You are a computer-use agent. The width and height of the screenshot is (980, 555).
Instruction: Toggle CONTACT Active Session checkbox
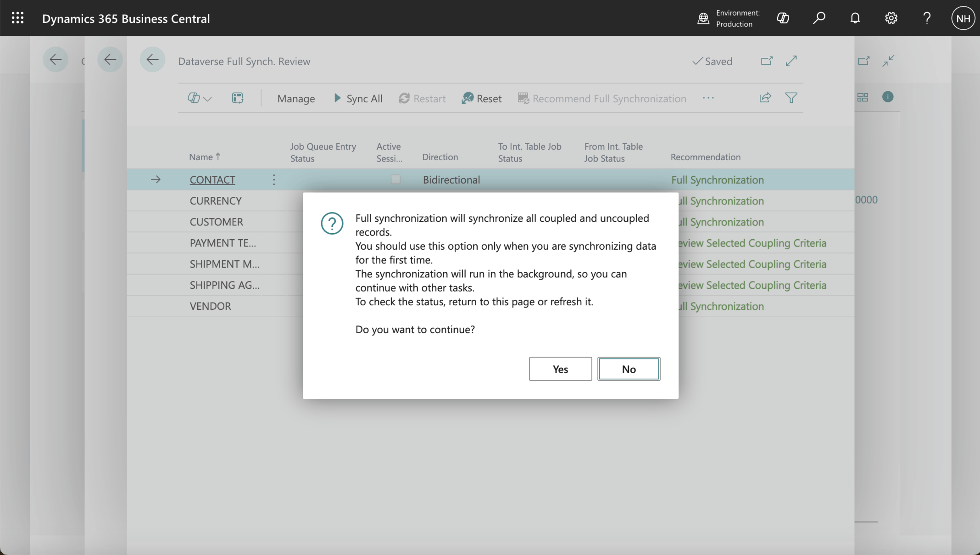[x=395, y=179]
